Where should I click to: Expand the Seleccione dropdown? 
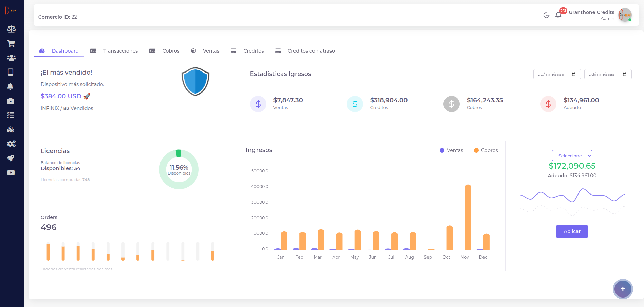(572, 156)
